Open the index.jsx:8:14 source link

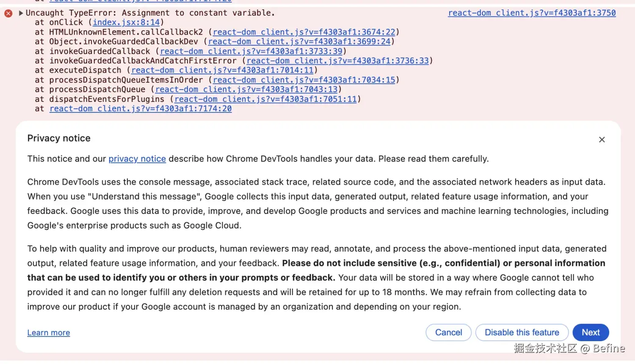coord(126,22)
